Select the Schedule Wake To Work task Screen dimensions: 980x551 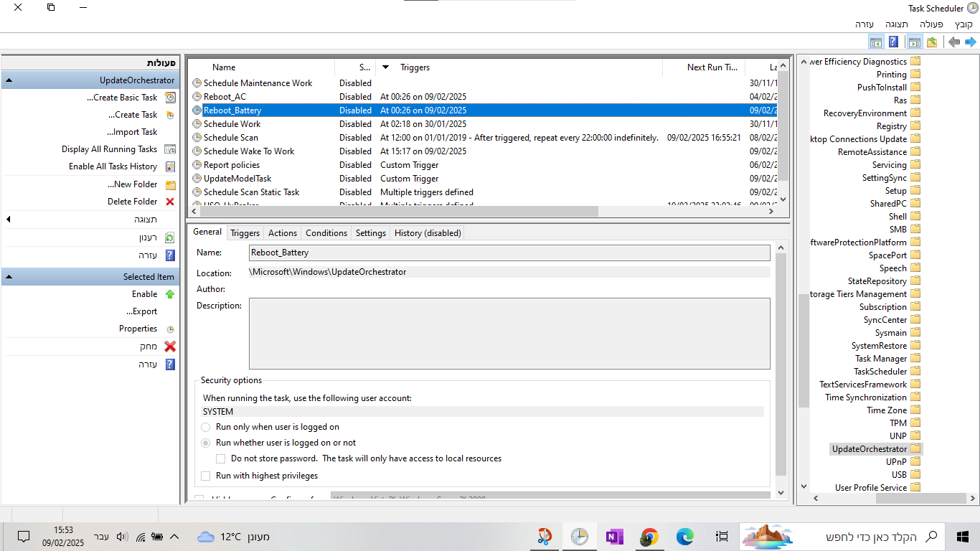tap(484, 151)
